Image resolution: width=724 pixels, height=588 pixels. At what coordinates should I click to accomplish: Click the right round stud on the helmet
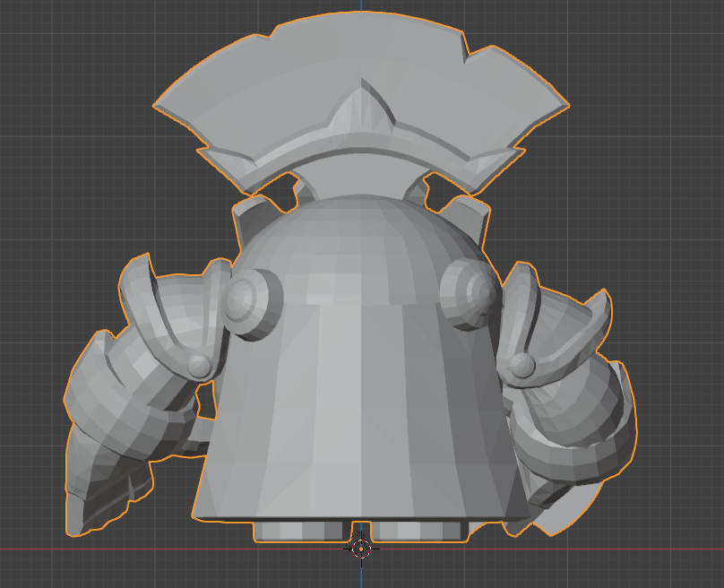click(x=470, y=294)
